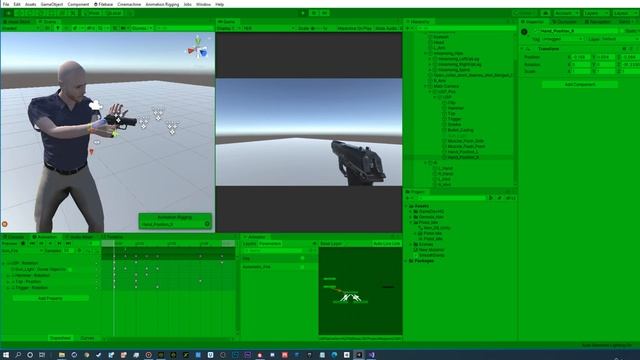Open the Layer dropdown in Inspector
Screen dimensions: 640x360
[x=619, y=39]
